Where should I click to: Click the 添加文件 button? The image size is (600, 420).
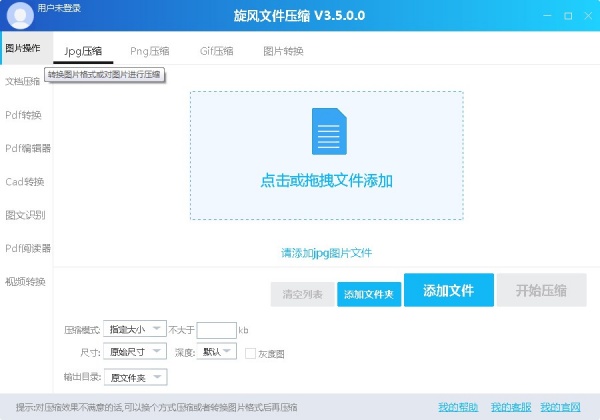(x=448, y=290)
